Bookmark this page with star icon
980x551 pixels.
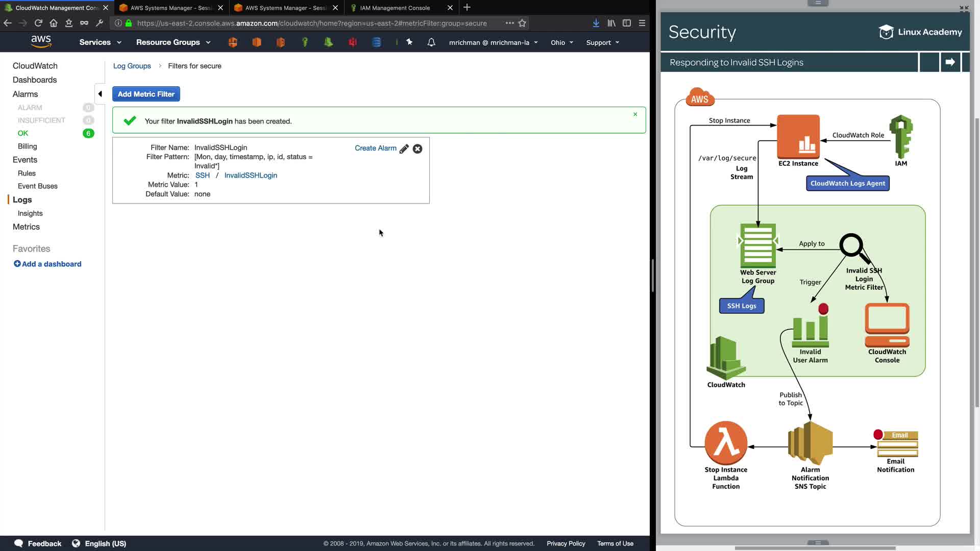pyautogui.click(x=522, y=23)
